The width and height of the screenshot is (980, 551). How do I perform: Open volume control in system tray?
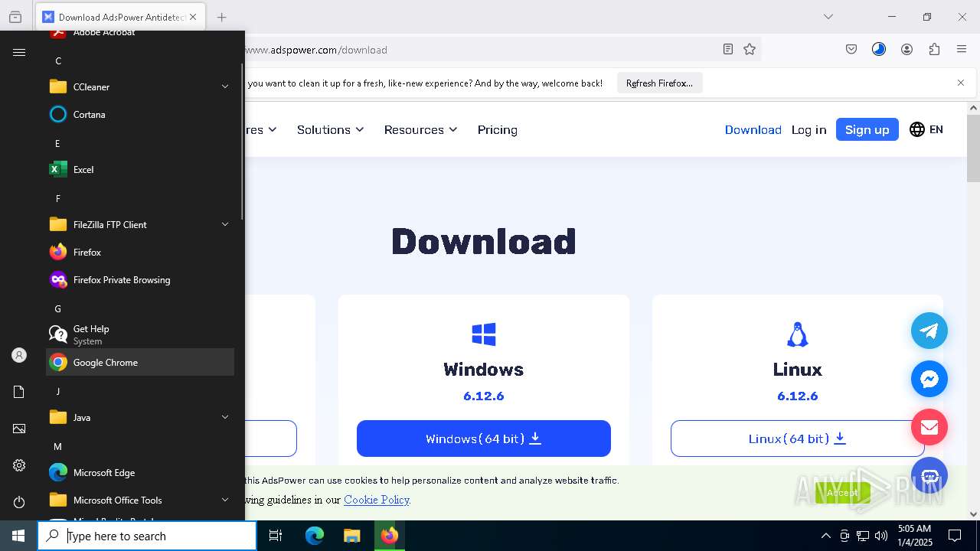[881, 536]
